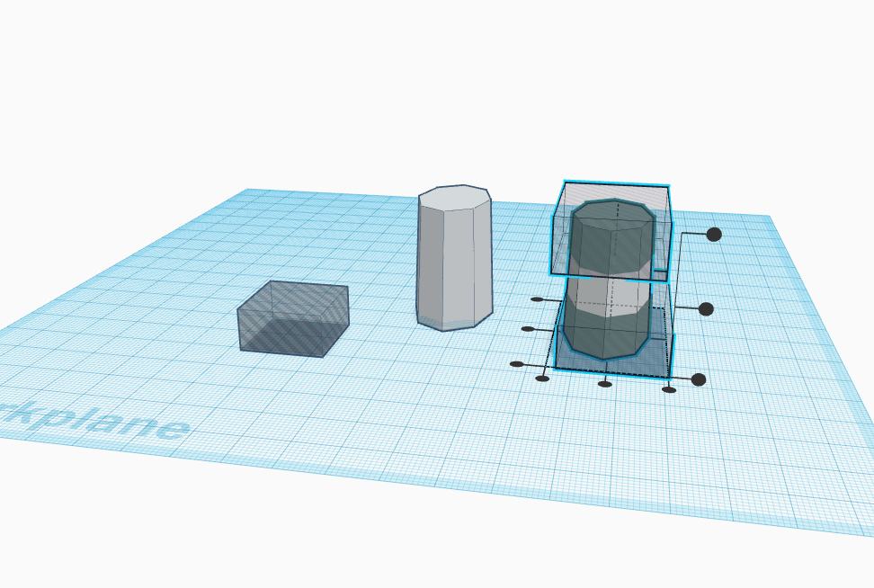
Task: Click the lowest left-side align handle
Action: (x=517, y=364)
